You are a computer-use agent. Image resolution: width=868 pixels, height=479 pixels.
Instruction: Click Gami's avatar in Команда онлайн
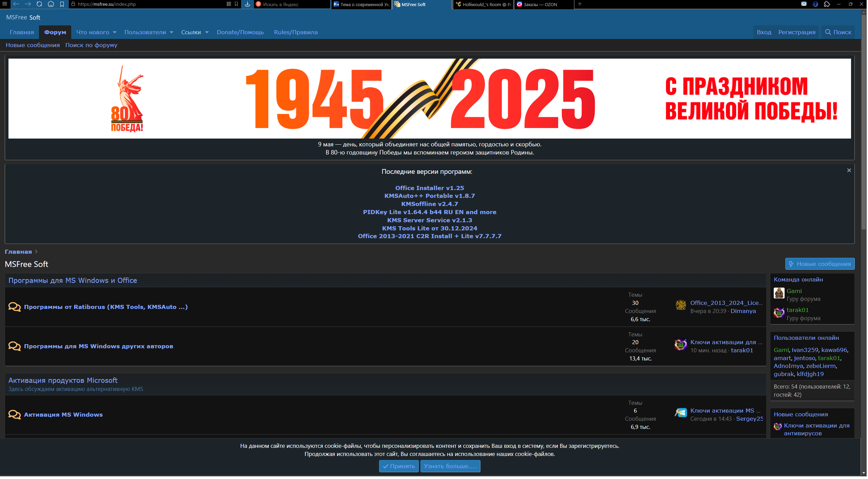(x=779, y=293)
